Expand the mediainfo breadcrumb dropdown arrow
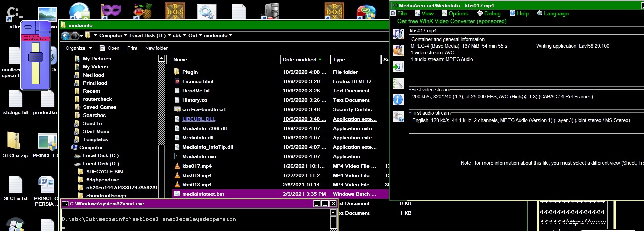The image size is (644, 231). tap(231, 35)
